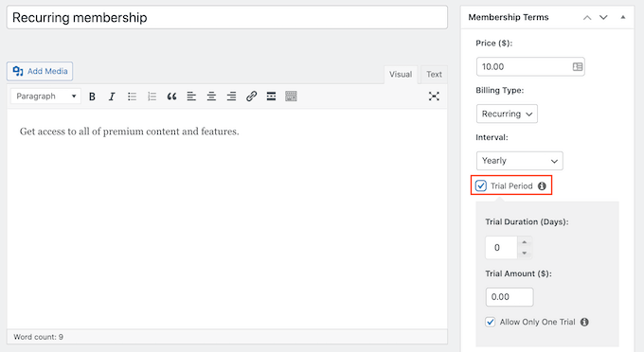Open the Billing Type dropdown set to Recurring
This screenshot has width=644, height=352.
[507, 114]
